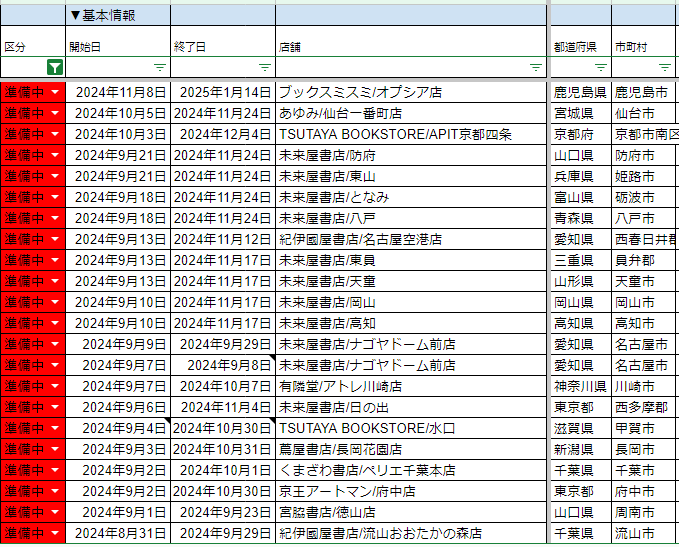Open 準備中 dropdown in 流山おおたかの森店 row
679x547 pixels.
click(55, 533)
